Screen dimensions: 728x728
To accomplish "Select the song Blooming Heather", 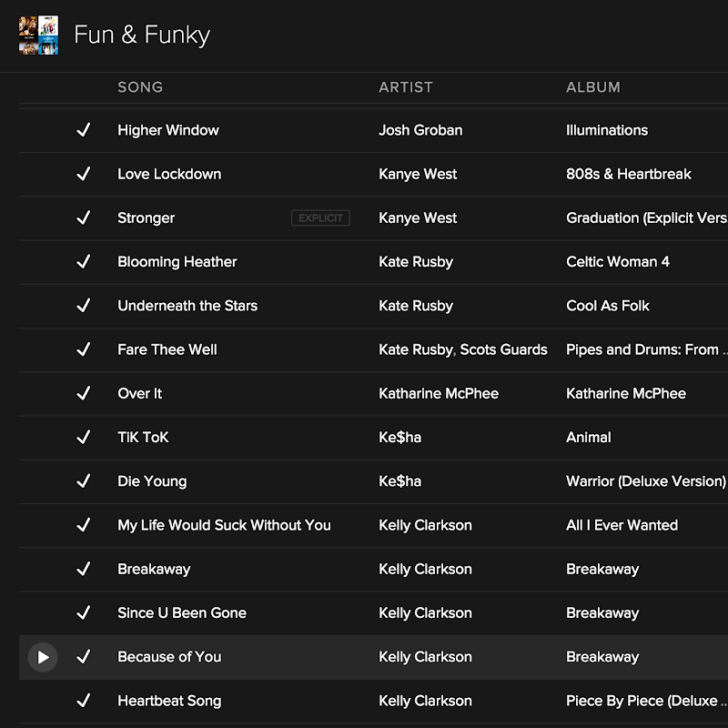I will pyautogui.click(x=177, y=261).
